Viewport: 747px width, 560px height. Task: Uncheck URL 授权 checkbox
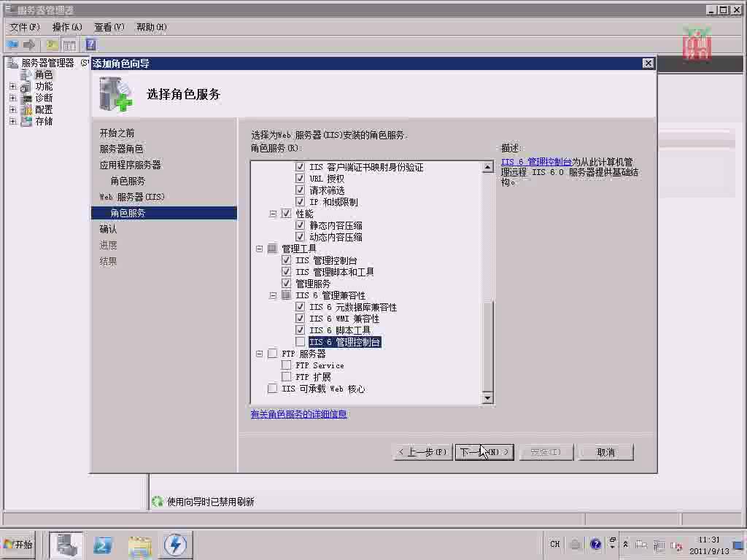click(x=300, y=178)
